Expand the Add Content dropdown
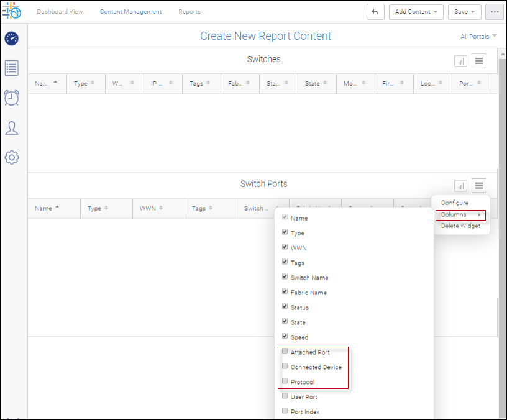Screen dimensions: 507x420 pos(416,12)
